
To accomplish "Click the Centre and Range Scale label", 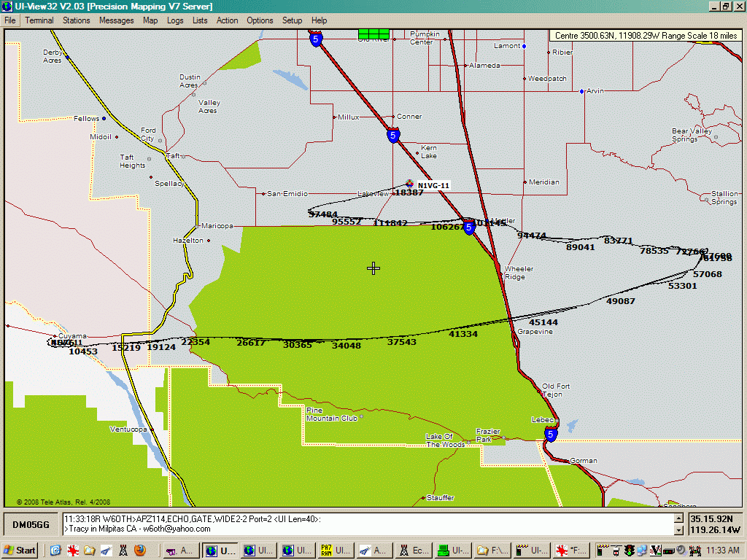I will pos(645,36).
